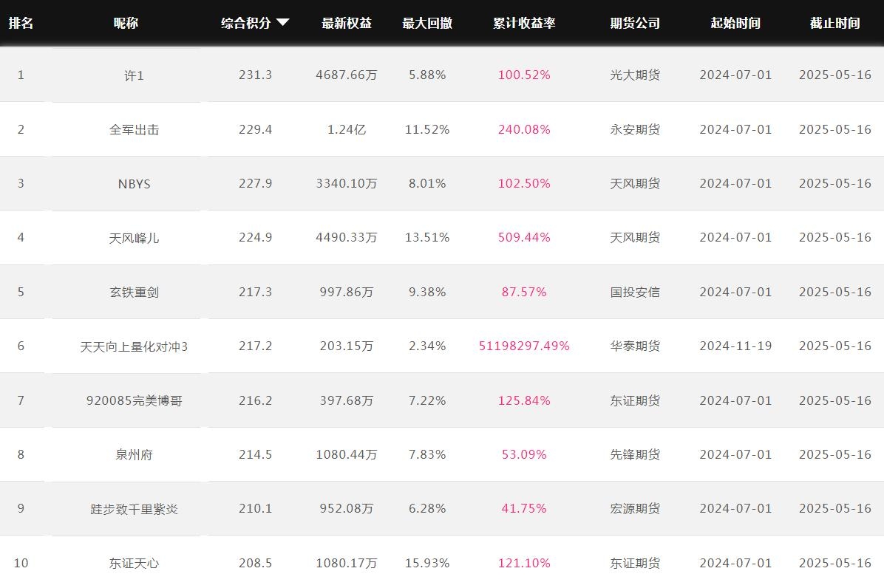The width and height of the screenshot is (884, 588).
Task: Open the nickname 跬步致千里紫炎
Action: coord(135,509)
